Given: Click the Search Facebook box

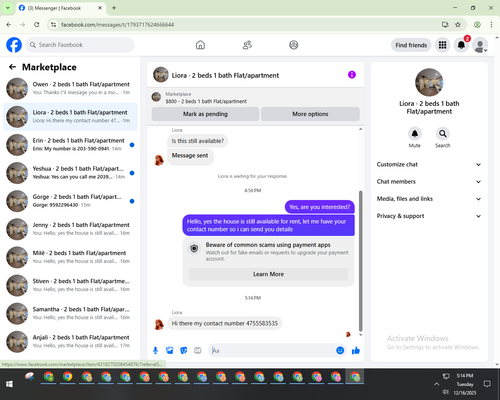Looking at the screenshot, I should click(80, 45).
